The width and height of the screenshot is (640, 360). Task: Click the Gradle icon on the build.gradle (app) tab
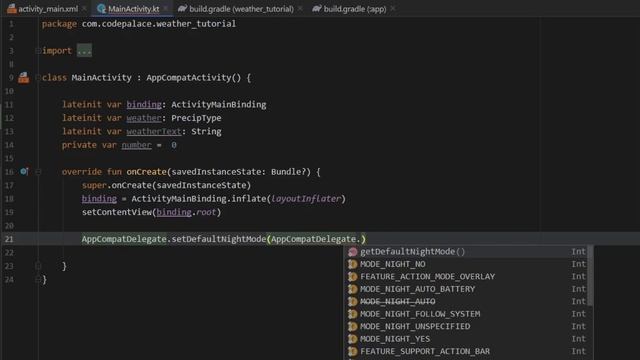click(317, 9)
